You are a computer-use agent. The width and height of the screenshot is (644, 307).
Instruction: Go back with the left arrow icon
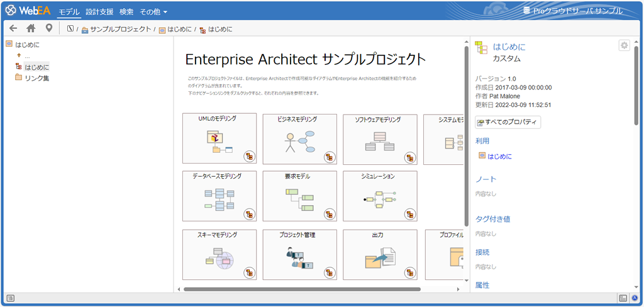pyautogui.click(x=14, y=28)
